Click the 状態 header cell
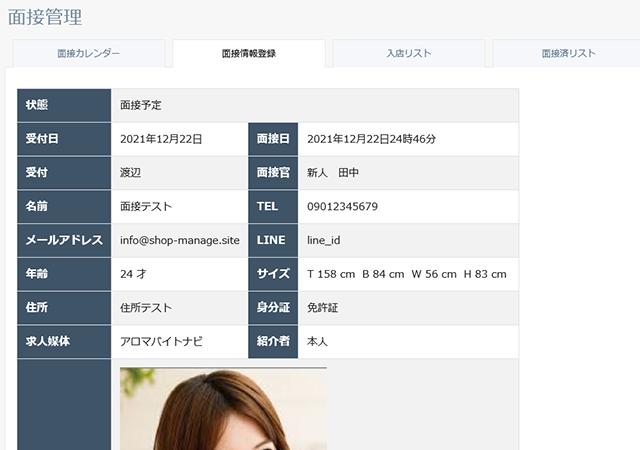 64,105
